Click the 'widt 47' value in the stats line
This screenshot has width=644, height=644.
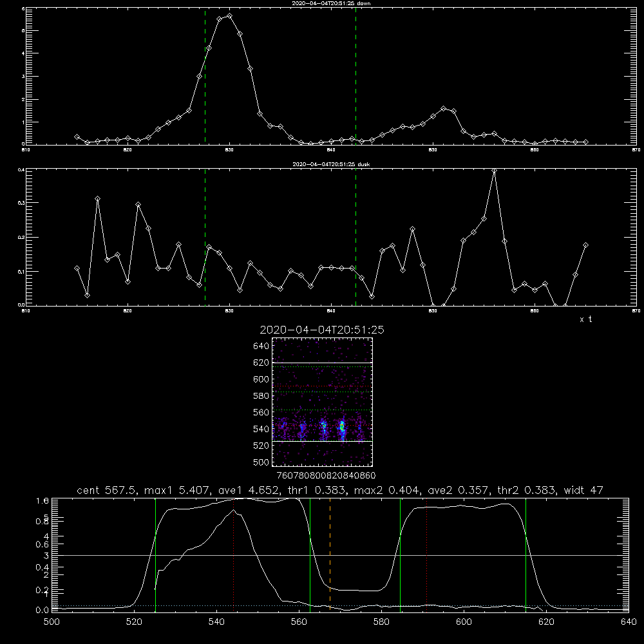(583, 490)
